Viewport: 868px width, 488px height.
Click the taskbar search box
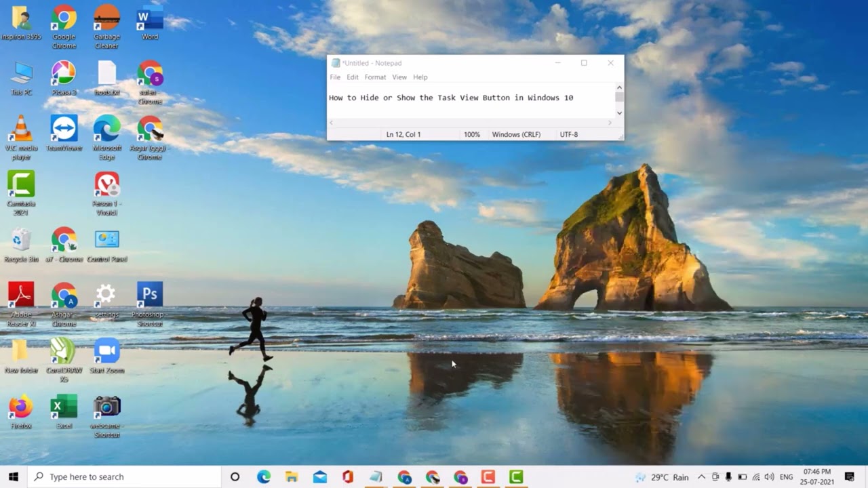pos(124,476)
